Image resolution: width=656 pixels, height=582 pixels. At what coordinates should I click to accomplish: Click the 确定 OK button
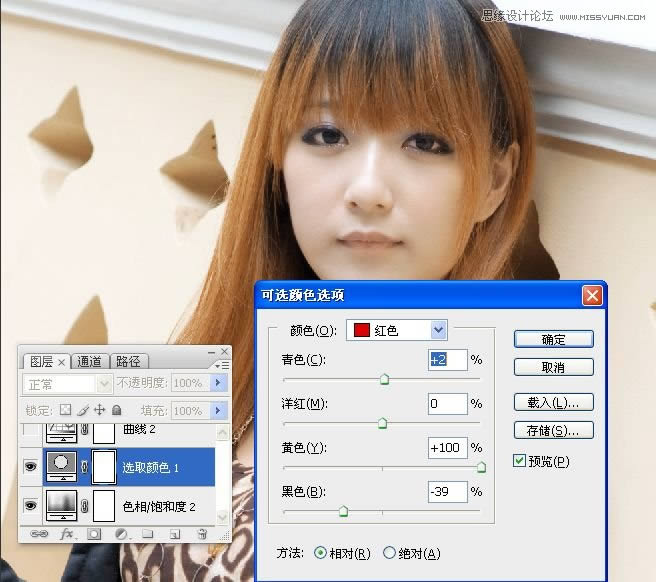(x=553, y=339)
